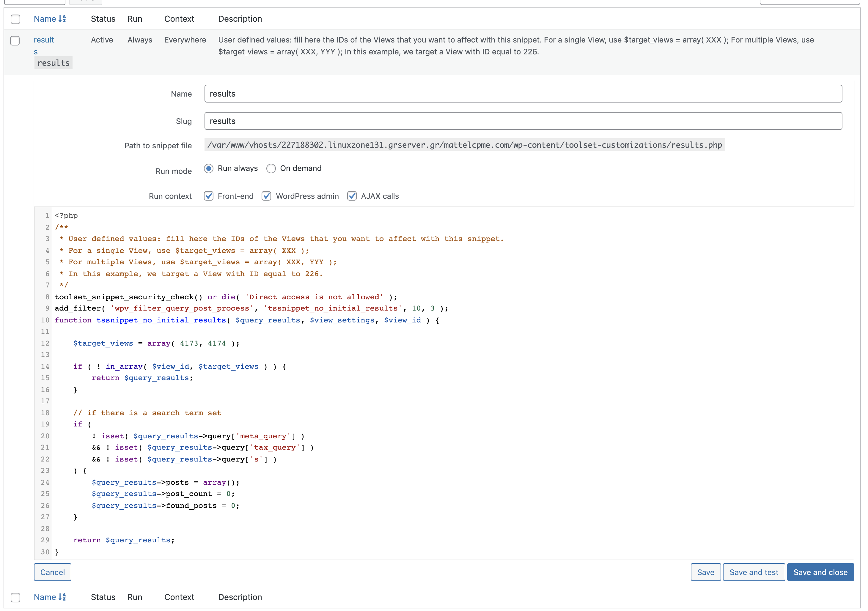Select the Run always radio button
Screen dimensions: 868x611
click(x=209, y=169)
